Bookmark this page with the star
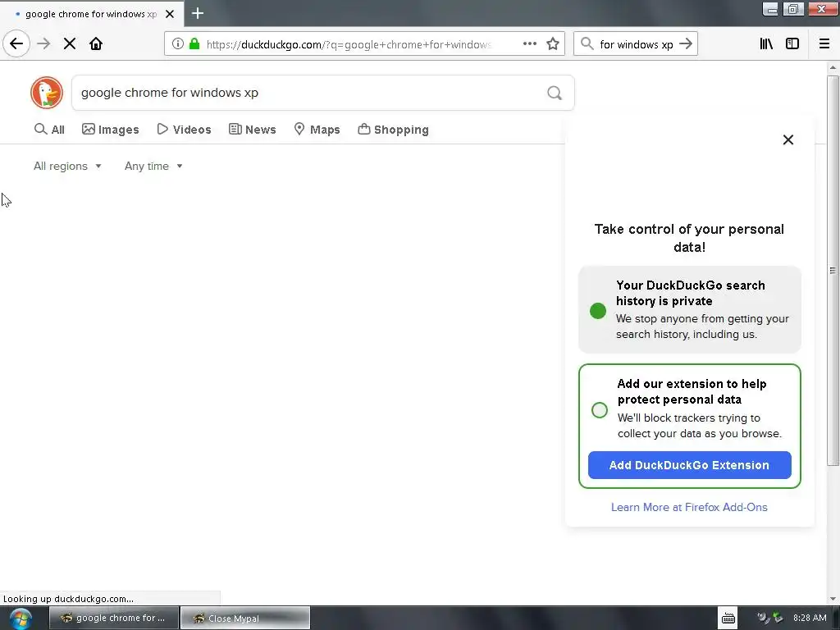 (x=553, y=44)
